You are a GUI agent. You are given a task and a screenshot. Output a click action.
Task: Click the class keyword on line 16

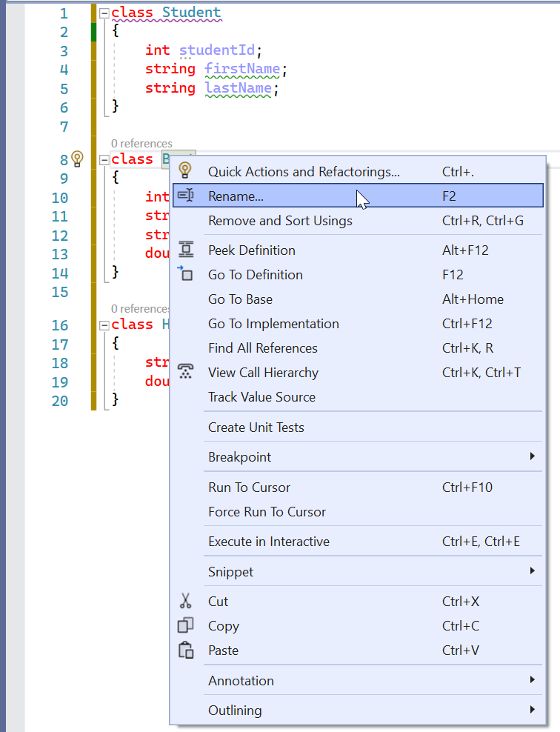132,325
